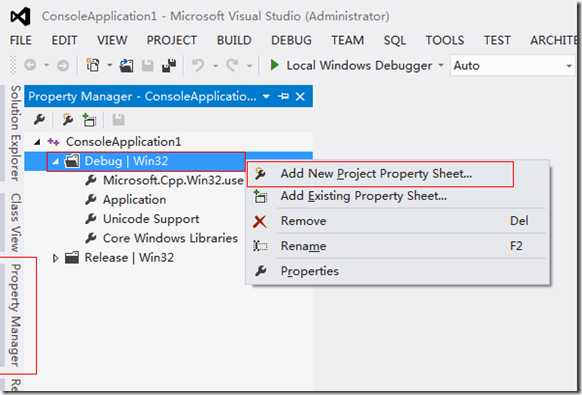Expand the Release | Win32 node
The image size is (582, 395).
[55, 258]
